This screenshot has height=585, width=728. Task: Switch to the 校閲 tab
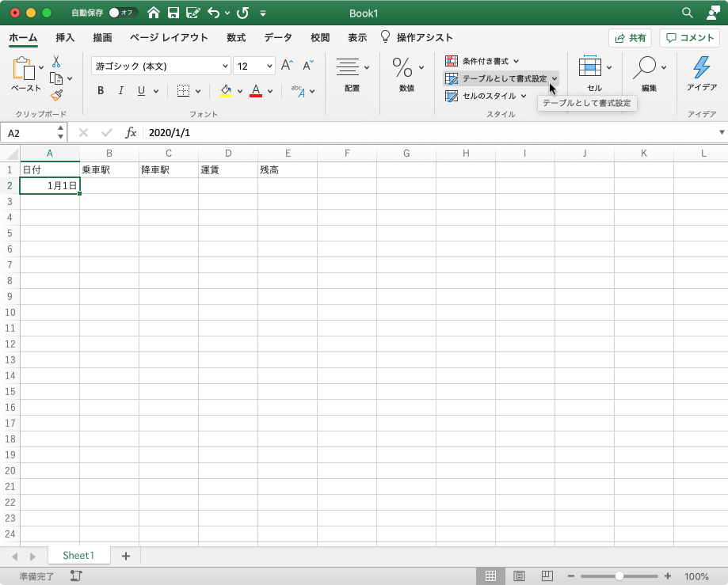[320, 37]
